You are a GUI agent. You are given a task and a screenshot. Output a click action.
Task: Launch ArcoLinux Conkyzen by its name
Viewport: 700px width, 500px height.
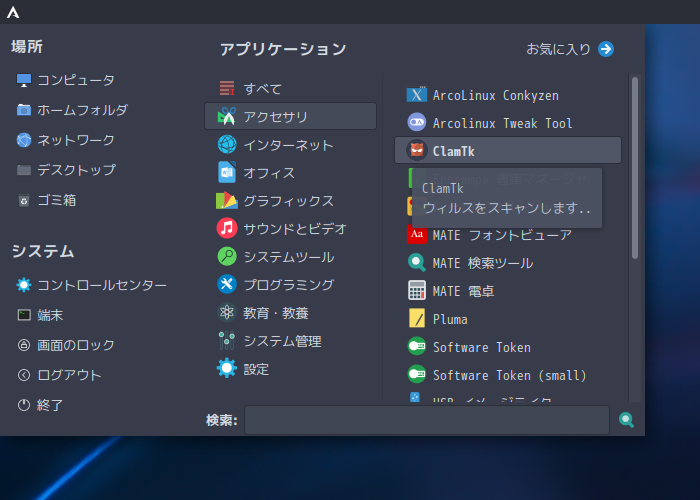(x=496, y=96)
